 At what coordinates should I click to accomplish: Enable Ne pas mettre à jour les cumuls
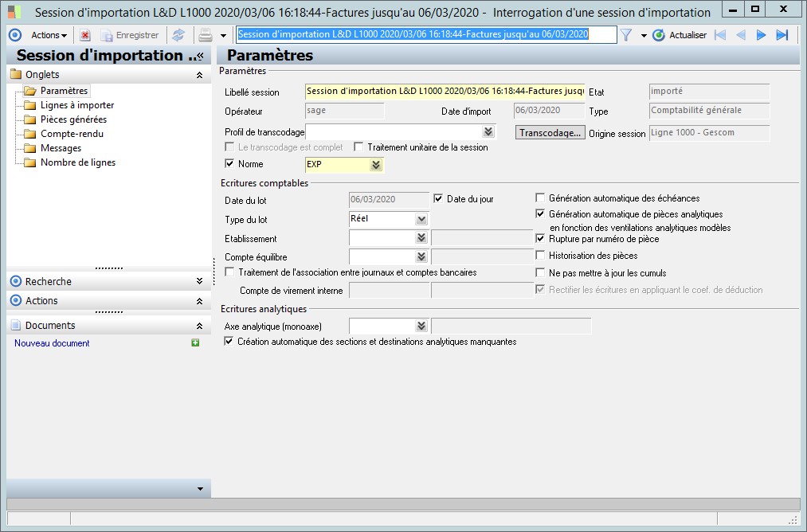click(x=540, y=272)
